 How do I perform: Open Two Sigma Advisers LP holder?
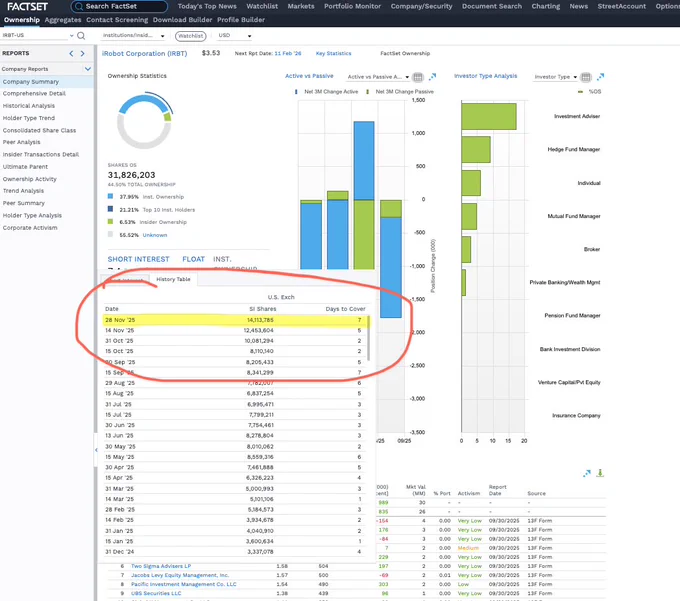click(161, 566)
